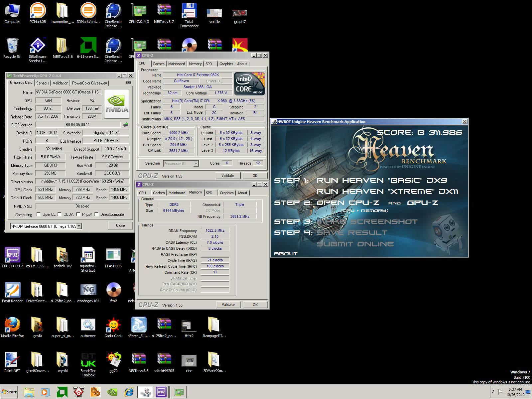Toggle the CUDA checkbox in GPU-Z
This screenshot has width=532, height=399.
click(x=60, y=214)
